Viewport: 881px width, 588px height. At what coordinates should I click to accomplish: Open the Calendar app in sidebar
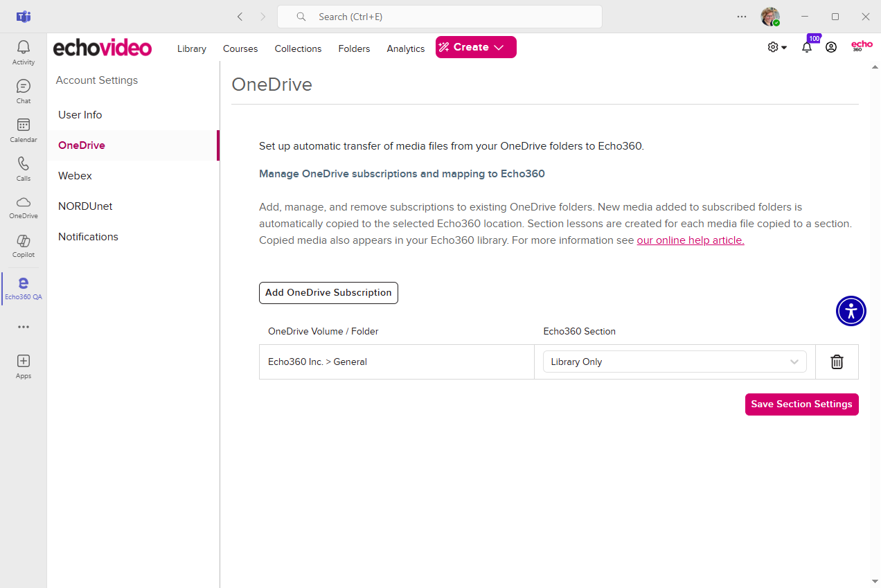click(24, 130)
